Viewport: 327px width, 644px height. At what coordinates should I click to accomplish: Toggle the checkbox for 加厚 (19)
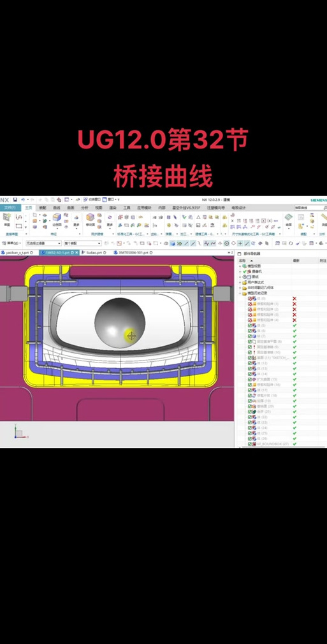[x=250, y=401]
